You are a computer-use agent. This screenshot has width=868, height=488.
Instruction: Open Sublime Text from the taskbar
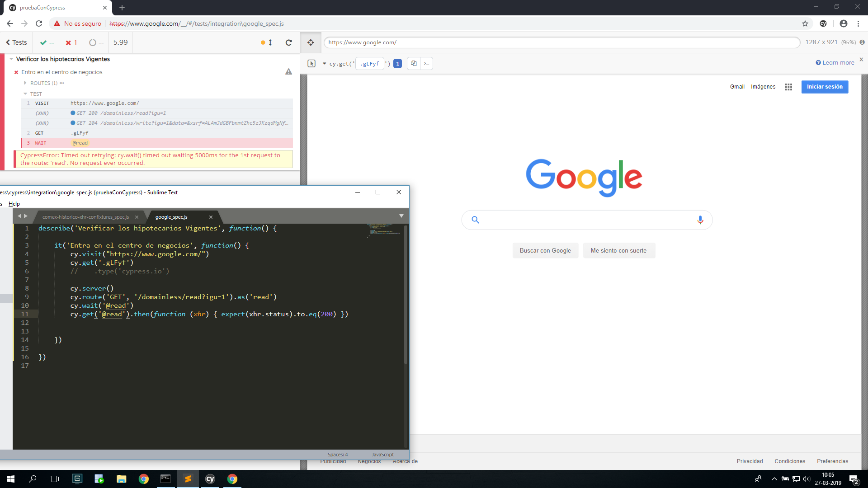click(188, 479)
